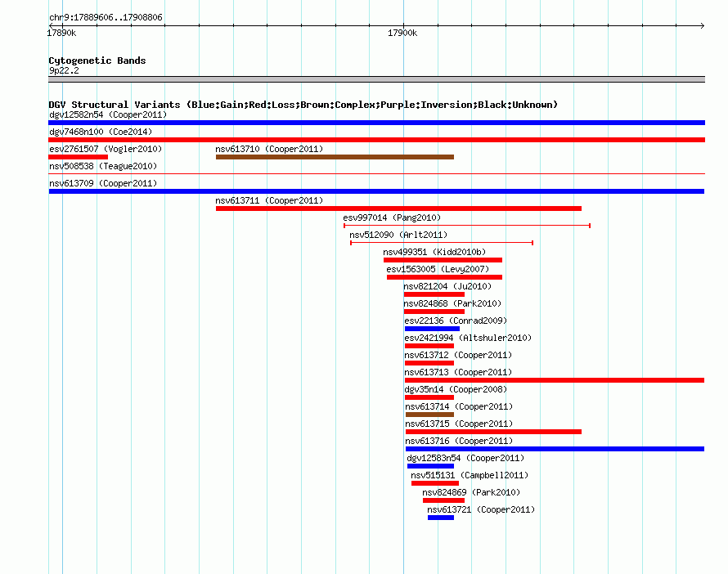
Task: Open the nsv613710 (Cooper2011) label
Action: click(x=269, y=149)
